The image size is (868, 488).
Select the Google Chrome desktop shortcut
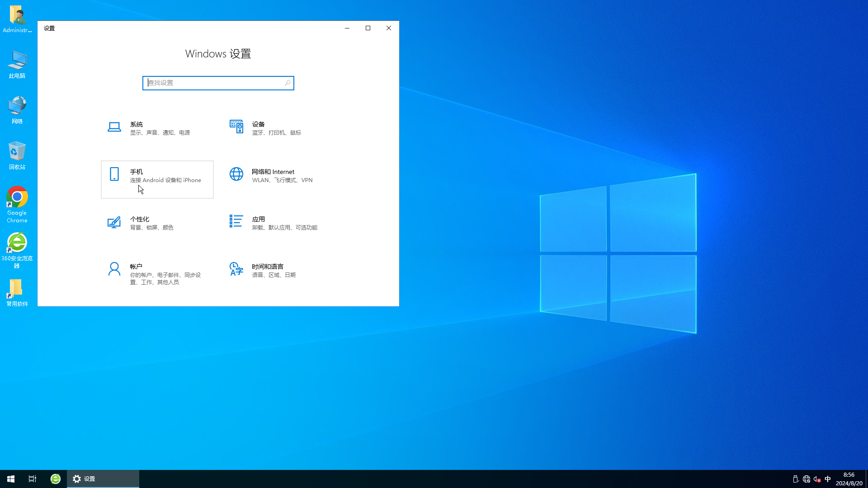tap(17, 205)
